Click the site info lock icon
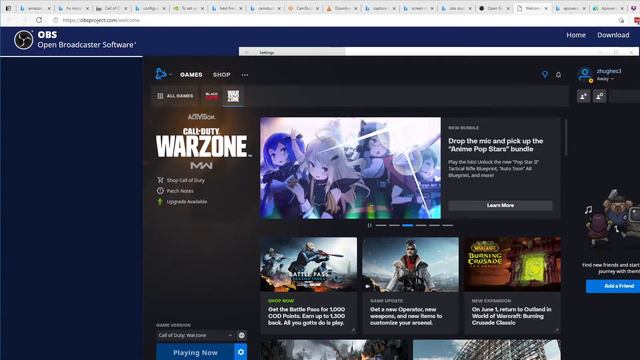640x360 pixels. tap(56, 20)
